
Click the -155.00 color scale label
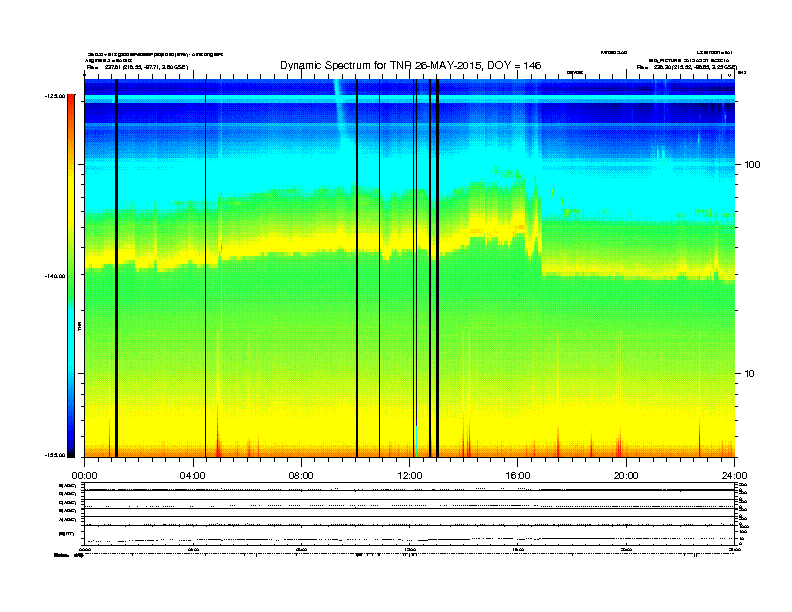55,455
